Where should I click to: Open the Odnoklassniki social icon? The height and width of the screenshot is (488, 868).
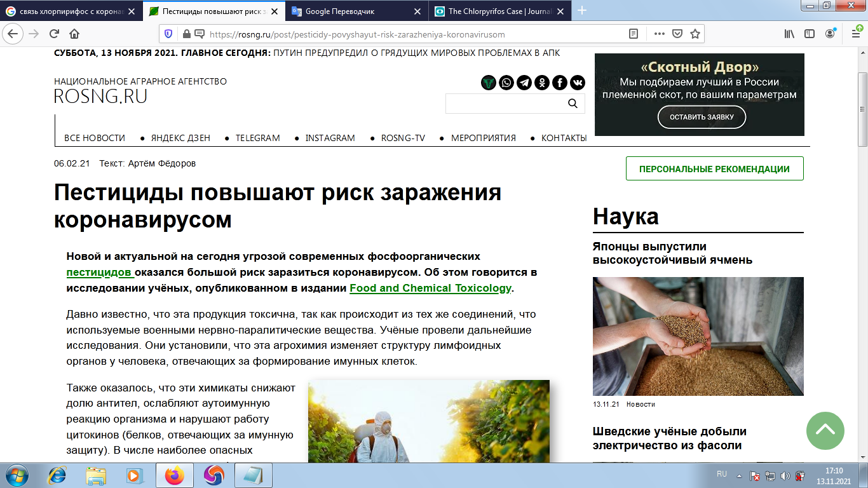[x=541, y=82]
